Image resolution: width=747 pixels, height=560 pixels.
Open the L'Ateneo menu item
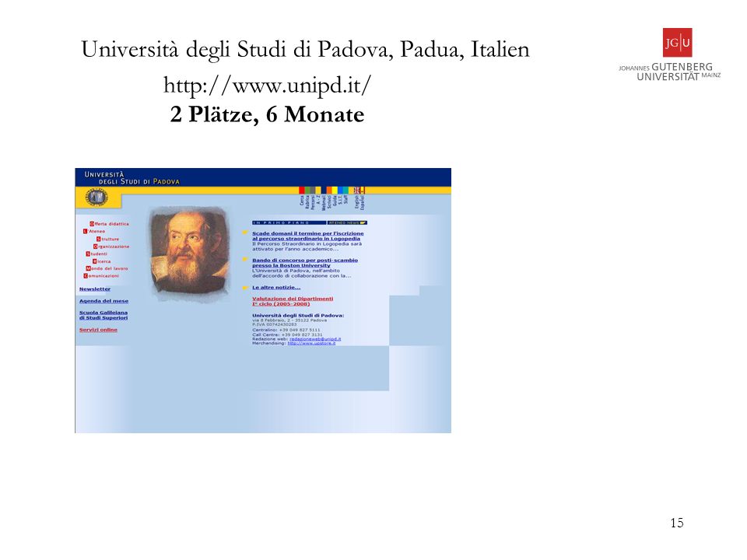[94, 232]
